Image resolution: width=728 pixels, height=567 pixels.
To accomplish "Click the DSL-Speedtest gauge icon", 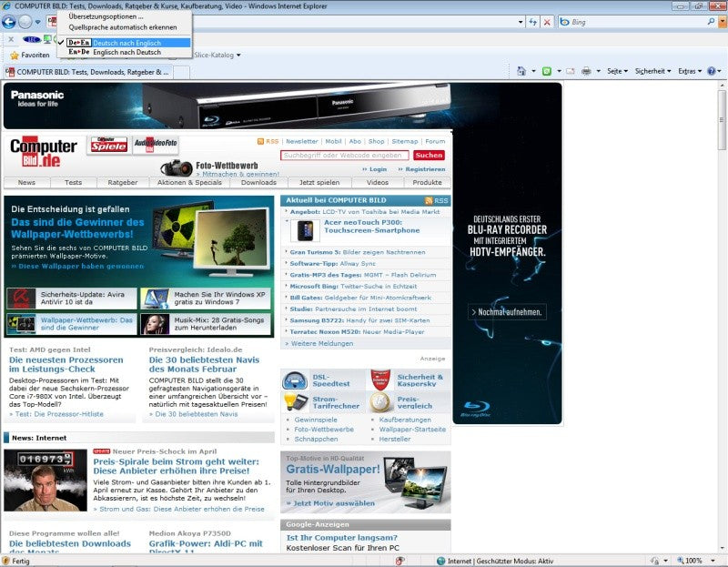I will click(295, 380).
